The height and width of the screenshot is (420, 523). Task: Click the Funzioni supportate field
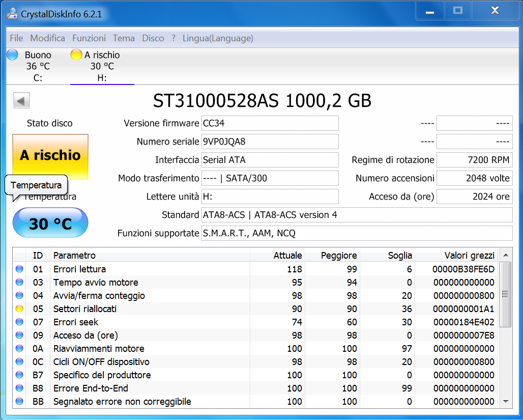[357, 233]
